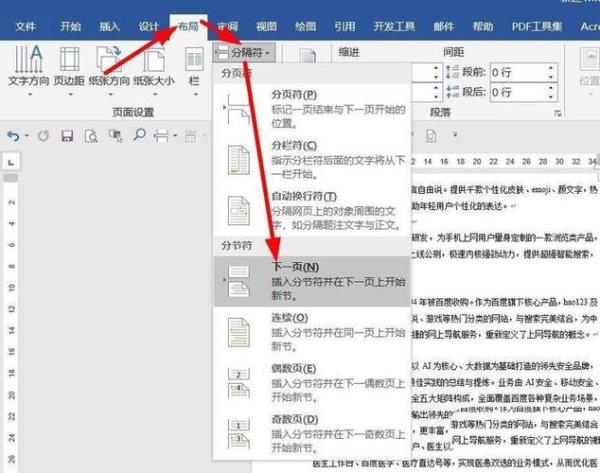Click the page break icon in quick toolbar
Image resolution: width=600 pixels, height=473 pixels.
(161, 136)
